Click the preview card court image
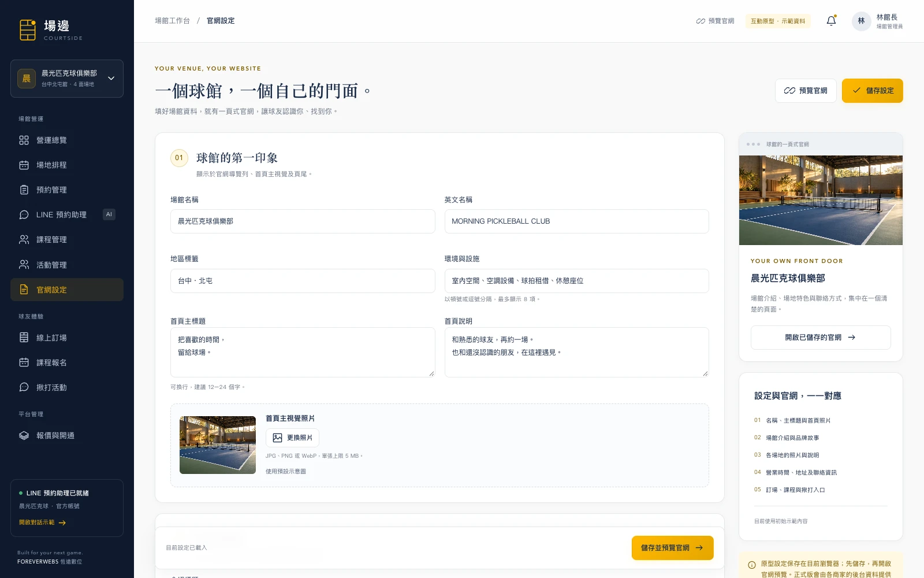Screen dimensions: 924x578 pos(821,200)
